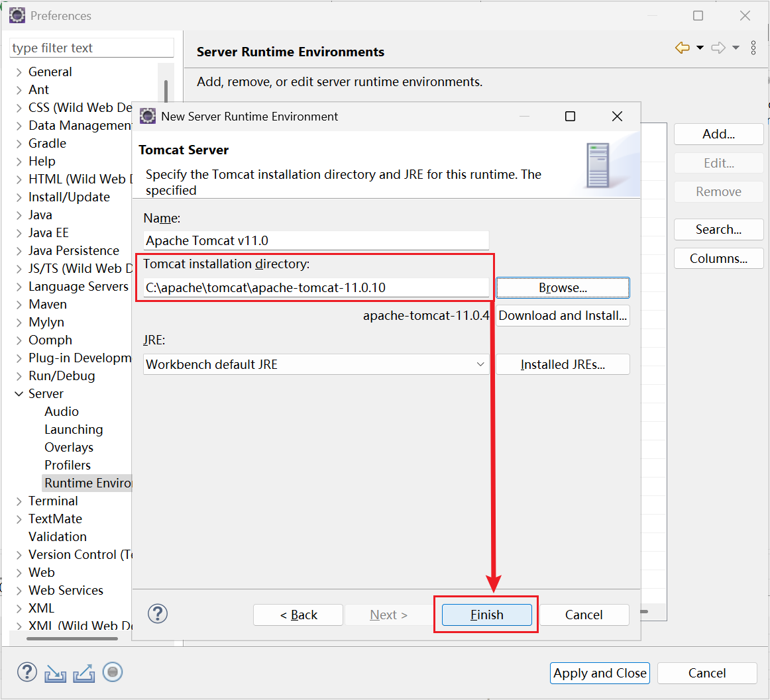Open the back navigation history dropdown arrow
Screen dimensions: 770x700
pos(700,48)
